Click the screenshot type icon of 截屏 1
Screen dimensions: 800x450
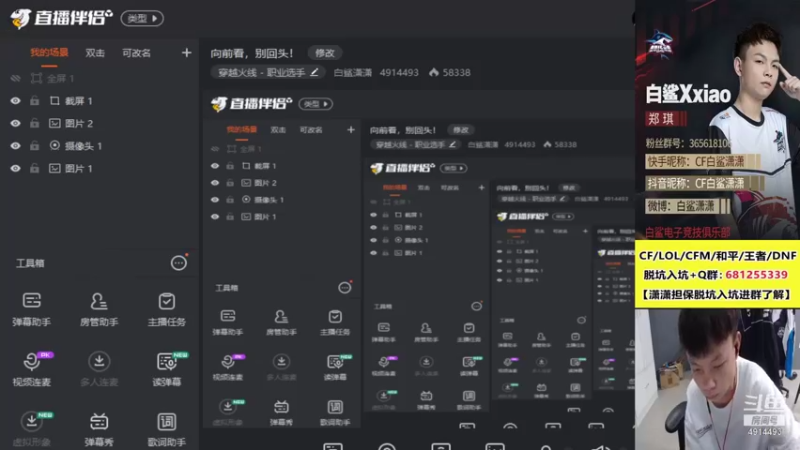pos(55,101)
